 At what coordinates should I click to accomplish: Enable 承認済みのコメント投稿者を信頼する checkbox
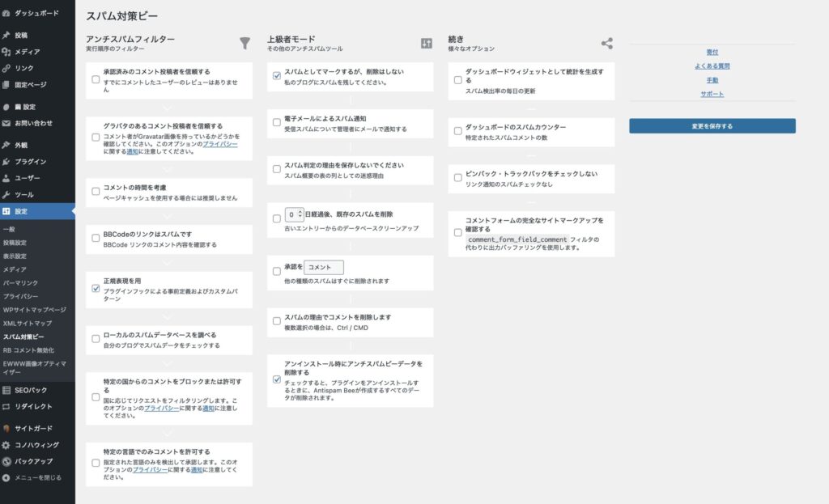click(x=96, y=79)
